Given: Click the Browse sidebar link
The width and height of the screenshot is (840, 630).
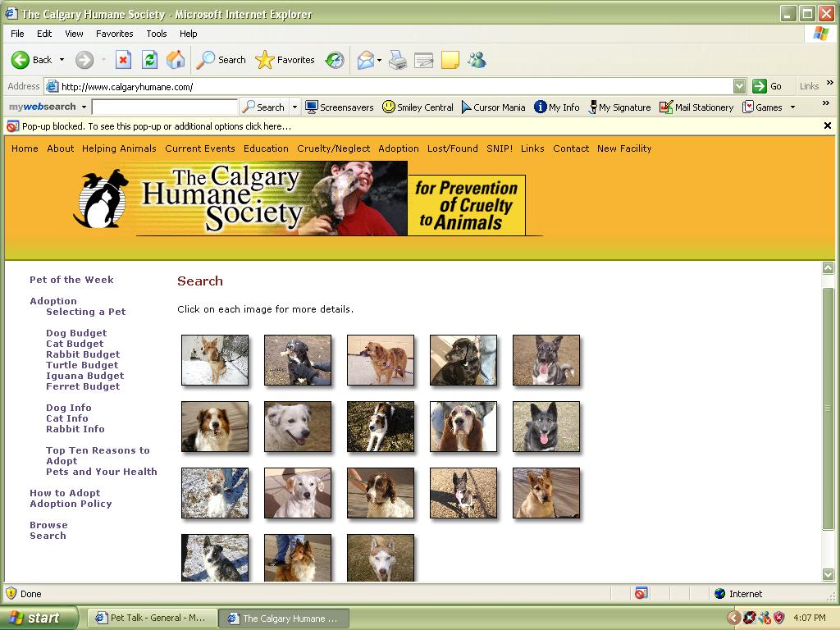Looking at the screenshot, I should [x=48, y=525].
